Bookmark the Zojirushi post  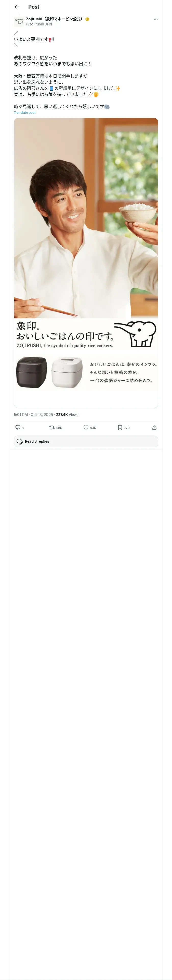(x=120, y=427)
